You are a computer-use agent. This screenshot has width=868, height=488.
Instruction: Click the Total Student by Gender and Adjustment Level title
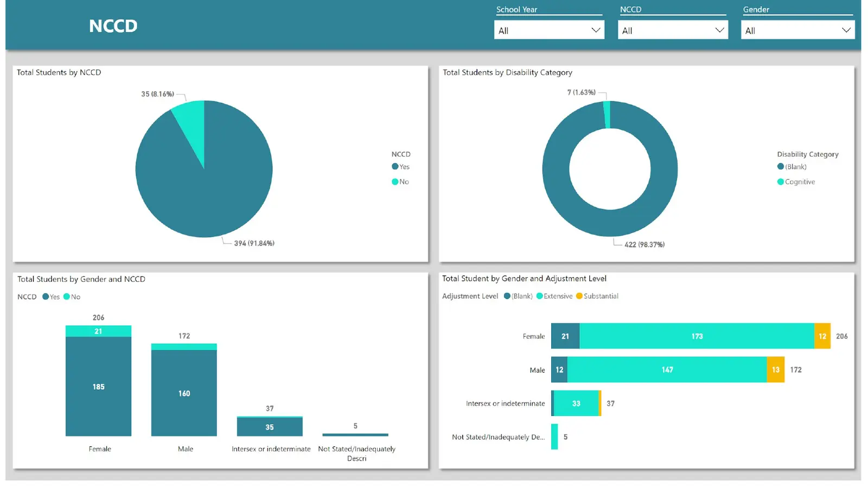(x=524, y=278)
